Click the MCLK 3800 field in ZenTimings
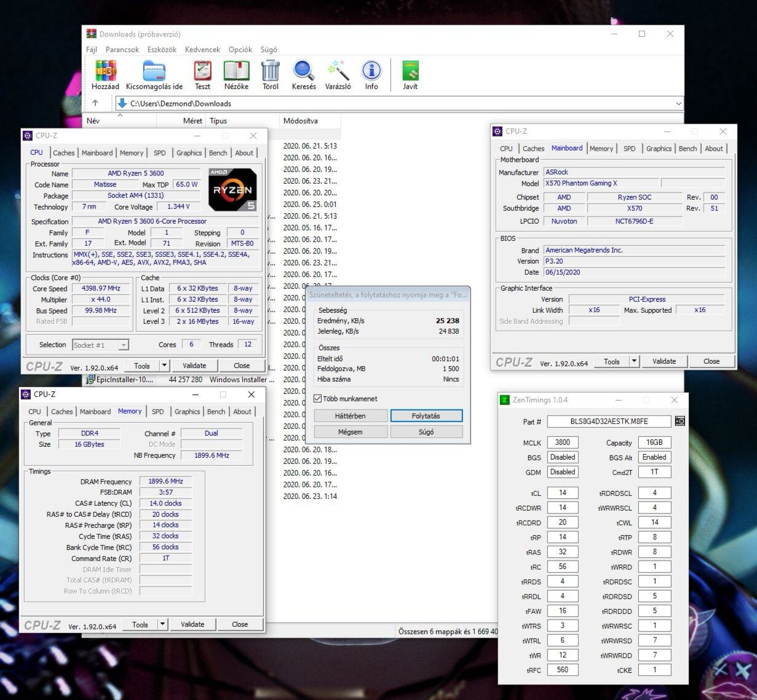The width and height of the screenshot is (757, 700). coord(563,442)
